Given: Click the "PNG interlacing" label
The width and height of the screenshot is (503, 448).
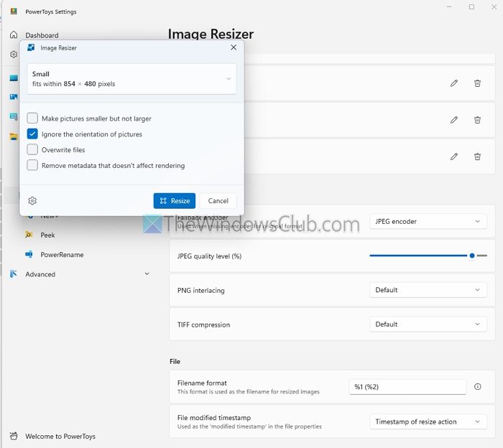Looking at the screenshot, I should [x=200, y=290].
